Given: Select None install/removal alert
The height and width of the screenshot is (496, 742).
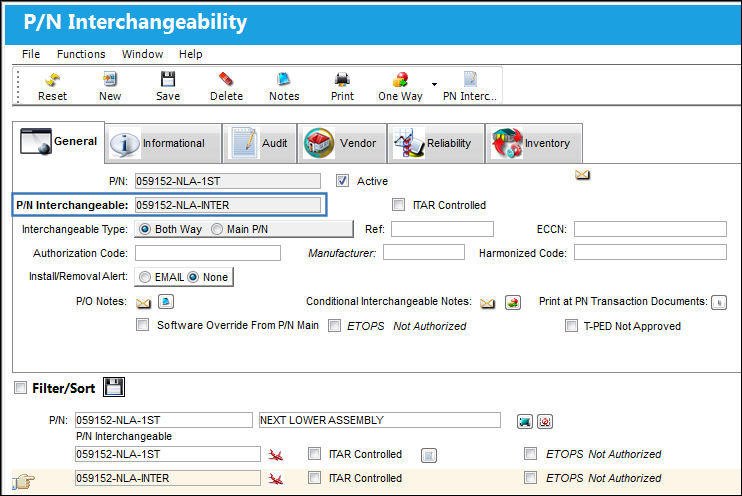Looking at the screenshot, I should click(193, 277).
